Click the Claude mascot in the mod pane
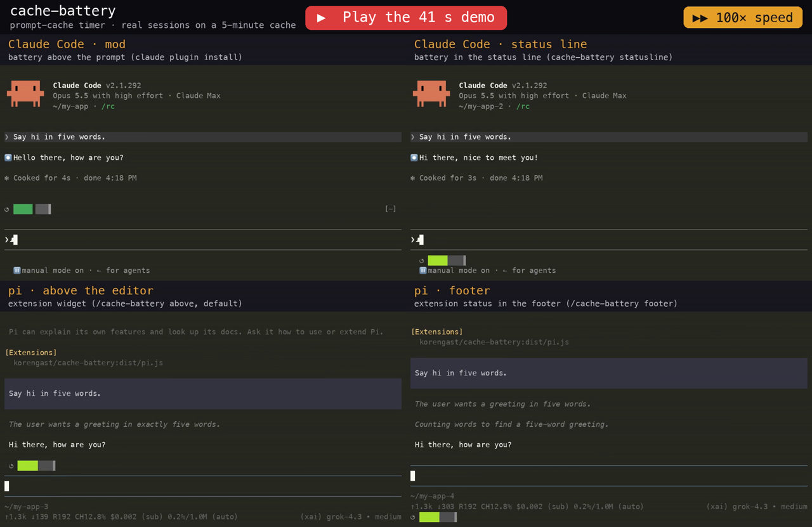Viewport: 812px width, 527px height. click(25, 94)
